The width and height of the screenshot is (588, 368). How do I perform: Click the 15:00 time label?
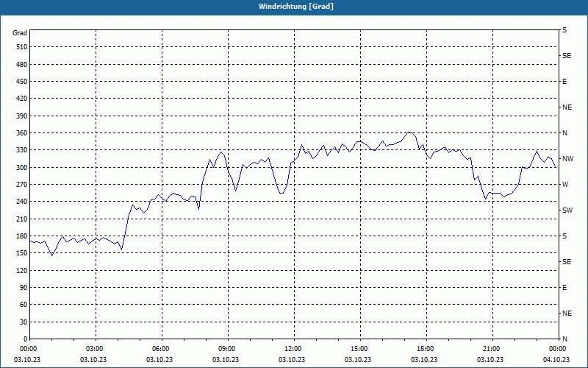tap(360, 349)
